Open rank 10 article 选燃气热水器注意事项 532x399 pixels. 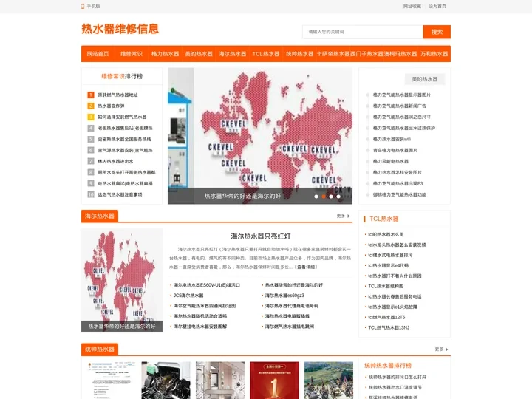click(x=120, y=194)
